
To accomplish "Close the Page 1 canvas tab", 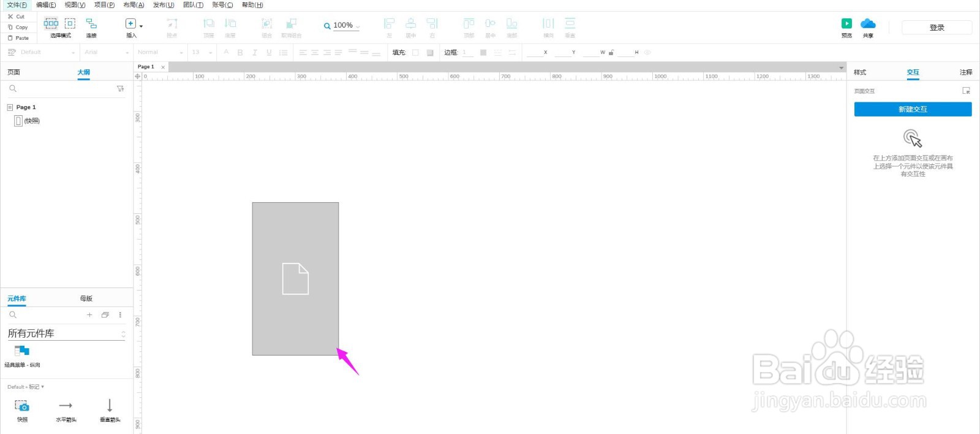I will coord(163,67).
